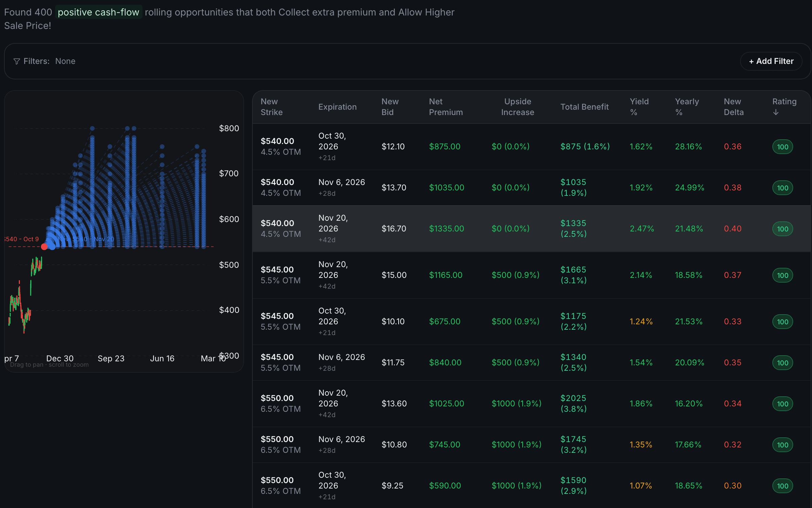Screen dimensions: 812x508
Task: Click the $16.70 new bid cell
Action: [394, 228]
